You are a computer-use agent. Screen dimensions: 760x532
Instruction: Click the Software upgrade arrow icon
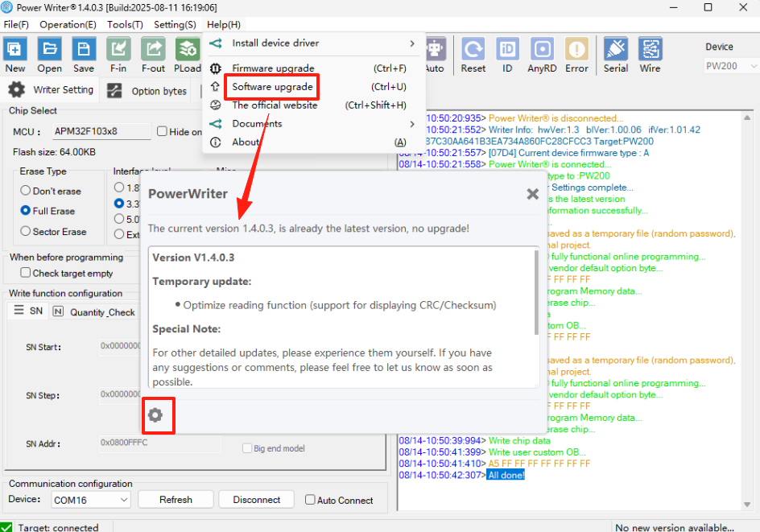[x=215, y=87]
